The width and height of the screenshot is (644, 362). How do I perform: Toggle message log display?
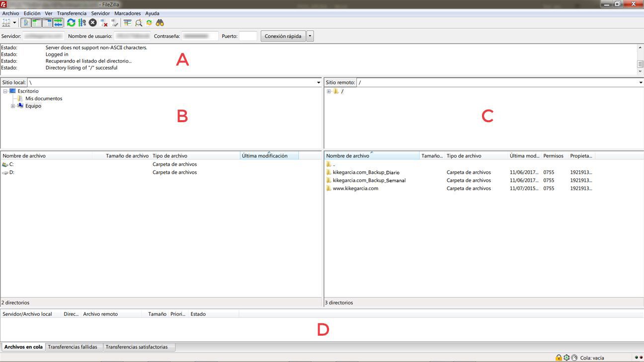point(26,22)
